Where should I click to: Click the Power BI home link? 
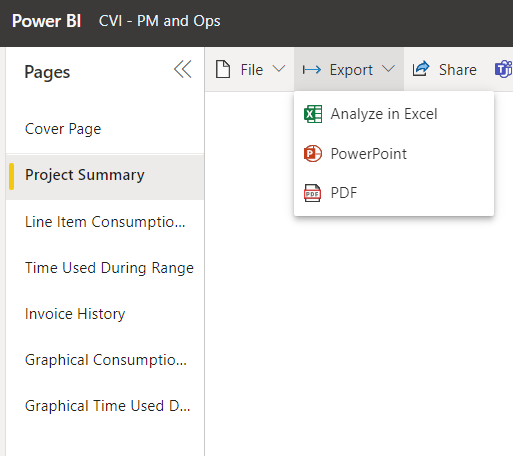46,21
